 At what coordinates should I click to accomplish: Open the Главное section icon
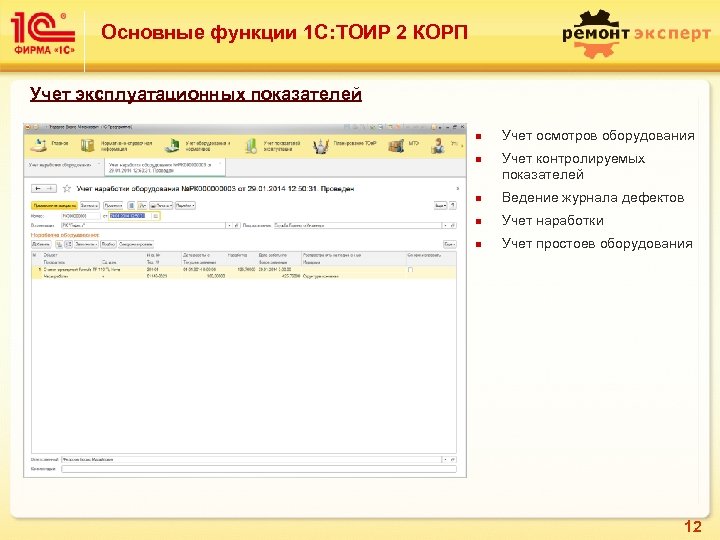tap(39, 145)
